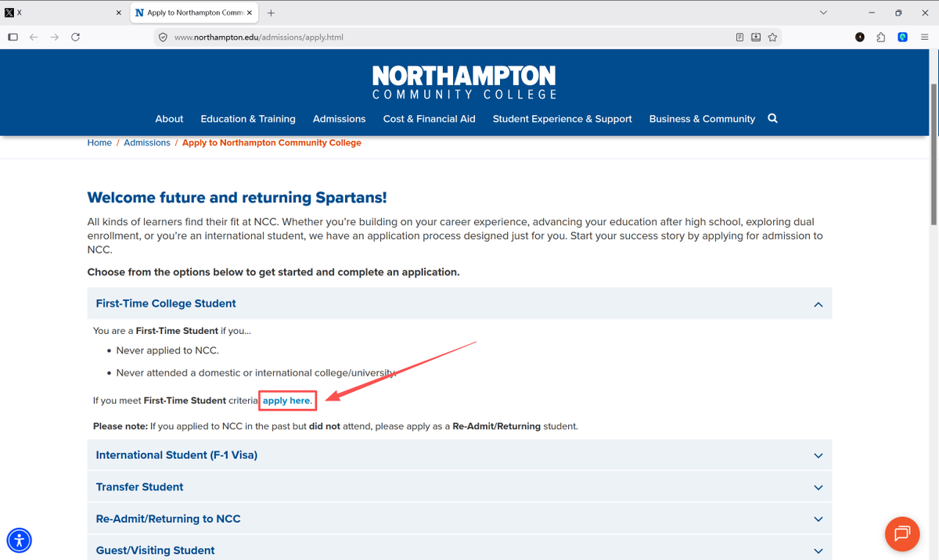Viewport: 939px width, 560px height.
Task: Open Cost & Financial Aid menu
Action: 430,119
